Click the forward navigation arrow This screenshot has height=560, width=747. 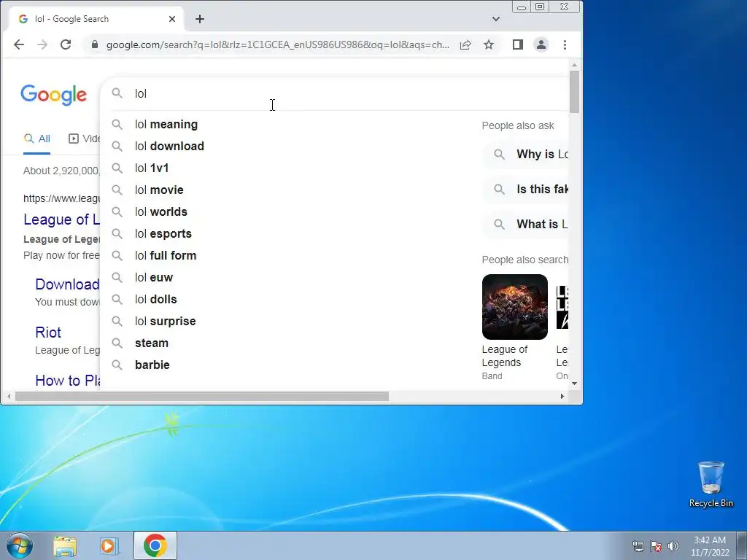(x=42, y=44)
